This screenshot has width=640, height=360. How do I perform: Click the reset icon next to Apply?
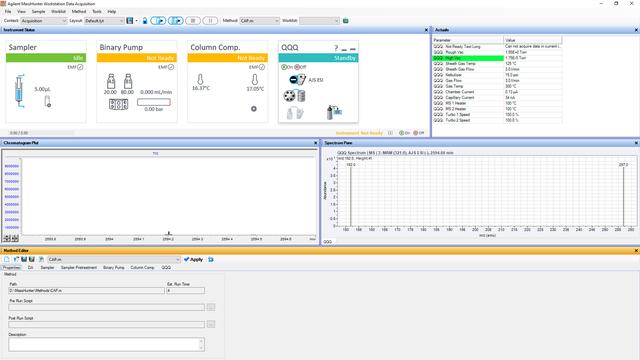211,259
